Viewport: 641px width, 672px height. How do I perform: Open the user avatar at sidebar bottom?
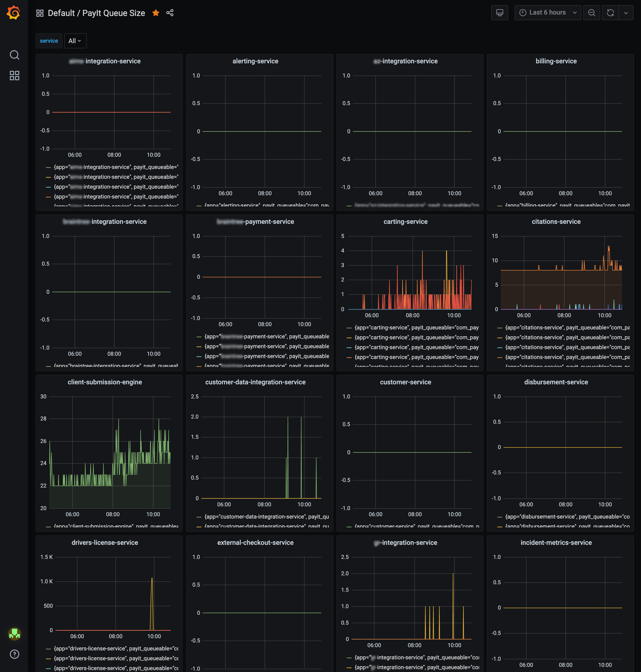tap(14, 634)
